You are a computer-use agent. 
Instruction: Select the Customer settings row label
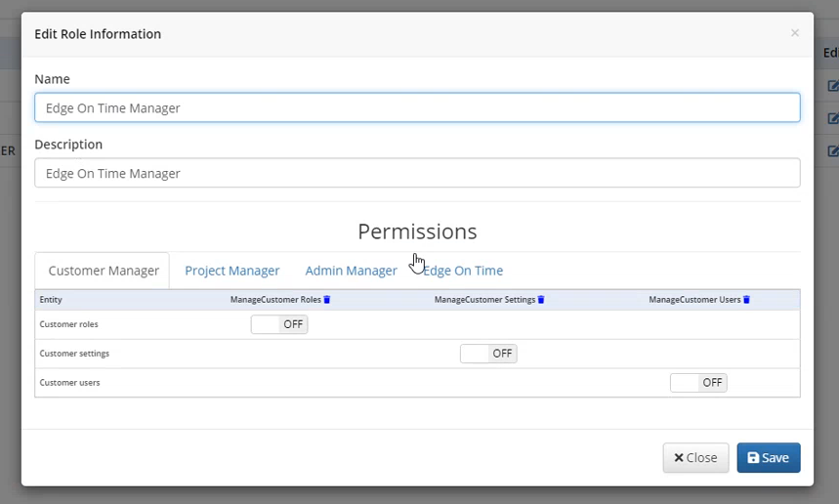click(x=74, y=354)
